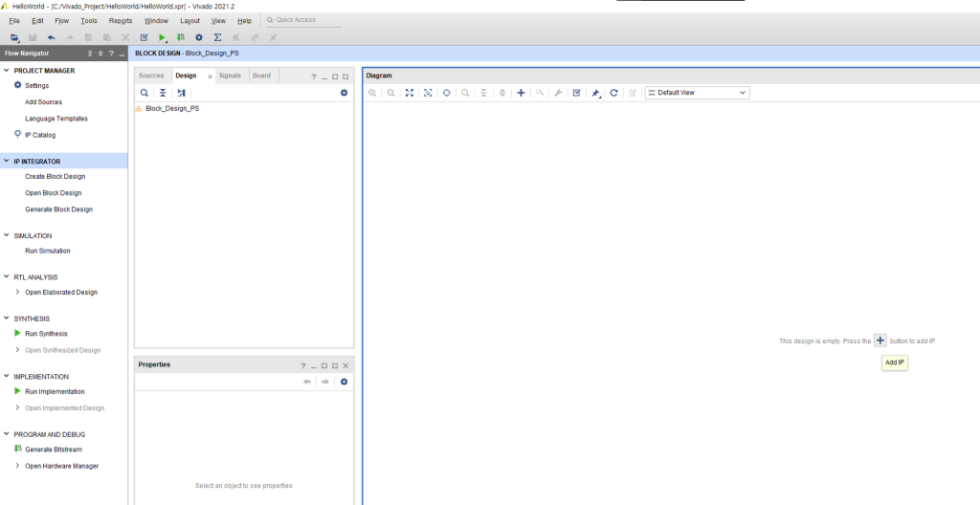Viewport: 980px width, 505px height.
Task: Click Select Area icon in Diagram toolbar
Action: tap(428, 93)
